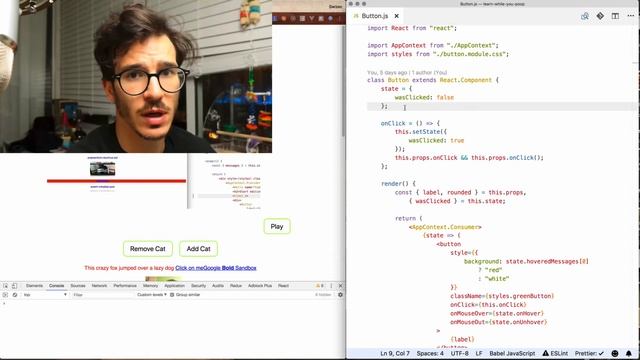Viewport: 640px width, 360px height.
Task: Open the Console tab in DevTools
Action: click(x=57, y=286)
